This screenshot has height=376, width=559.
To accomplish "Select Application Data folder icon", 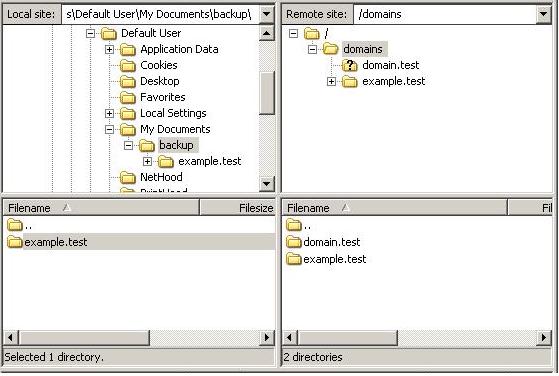I will [128, 49].
